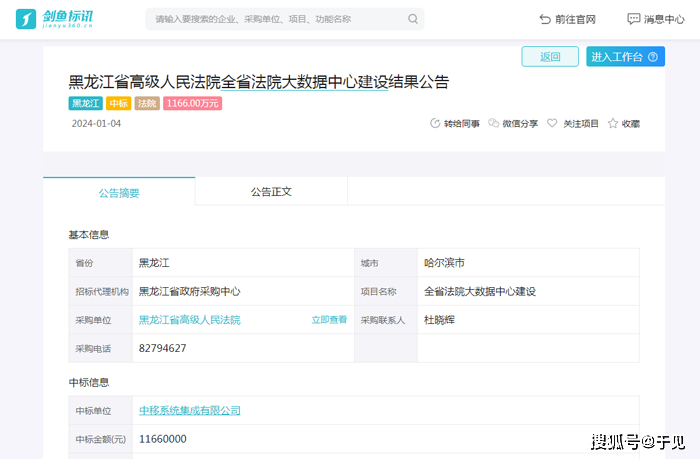Click the 进入工作台 button

(x=625, y=57)
